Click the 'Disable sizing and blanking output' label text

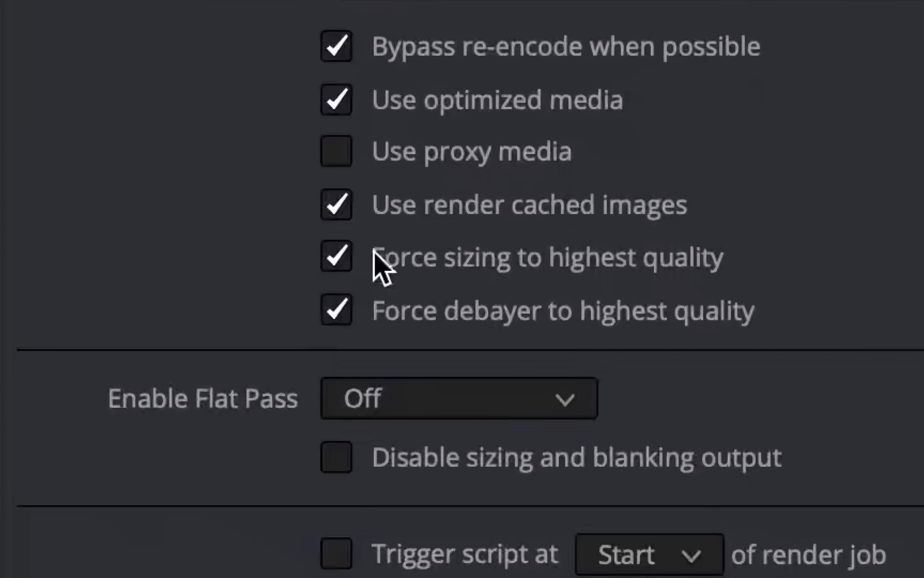click(x=577, y=458)
